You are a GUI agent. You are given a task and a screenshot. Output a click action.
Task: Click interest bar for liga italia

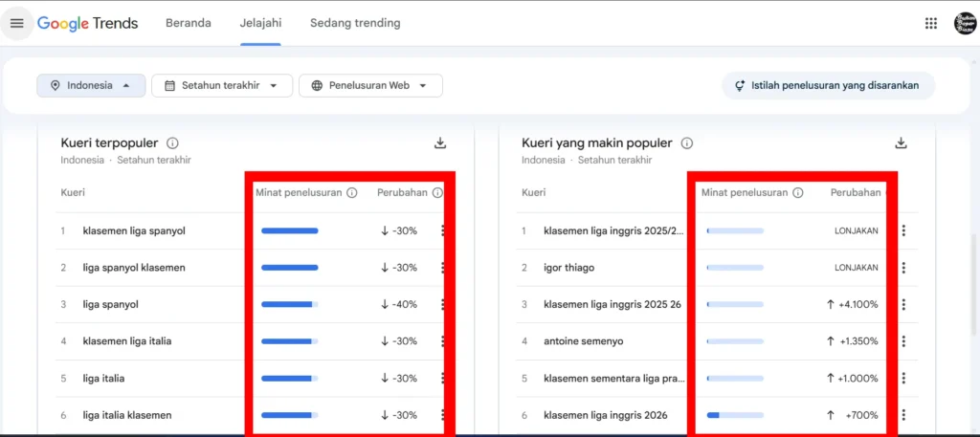(289, 379)
